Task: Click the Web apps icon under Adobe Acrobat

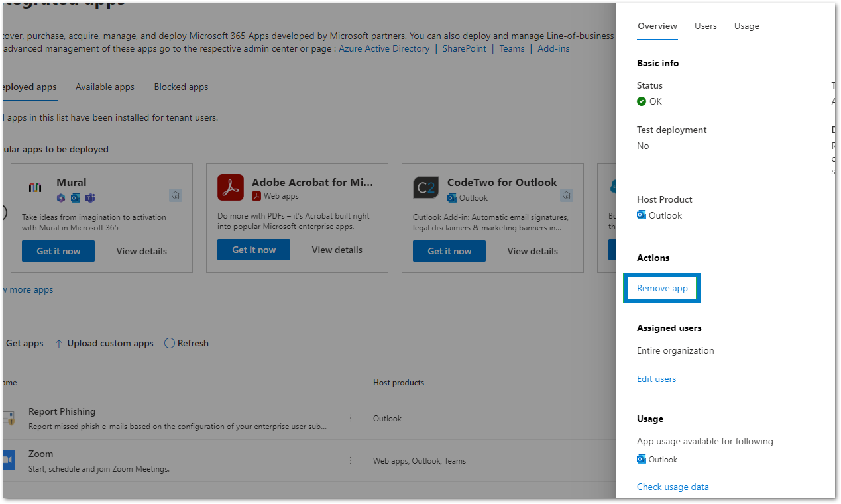Action: coord(256,196)
